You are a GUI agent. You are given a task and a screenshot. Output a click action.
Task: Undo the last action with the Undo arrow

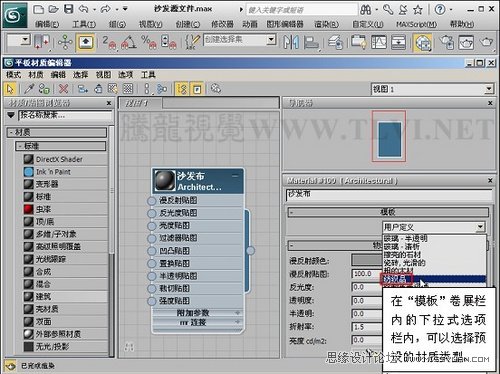(x=83, y=9)
